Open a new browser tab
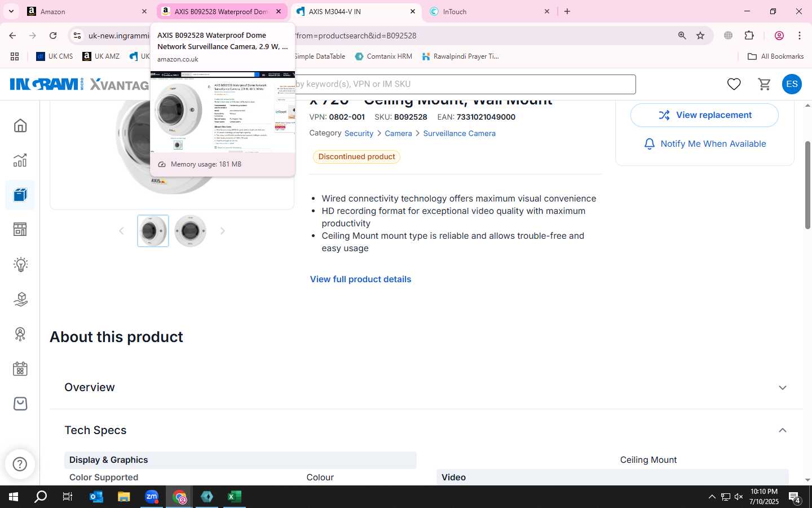 pyautogui.click(x=567, y=11)
